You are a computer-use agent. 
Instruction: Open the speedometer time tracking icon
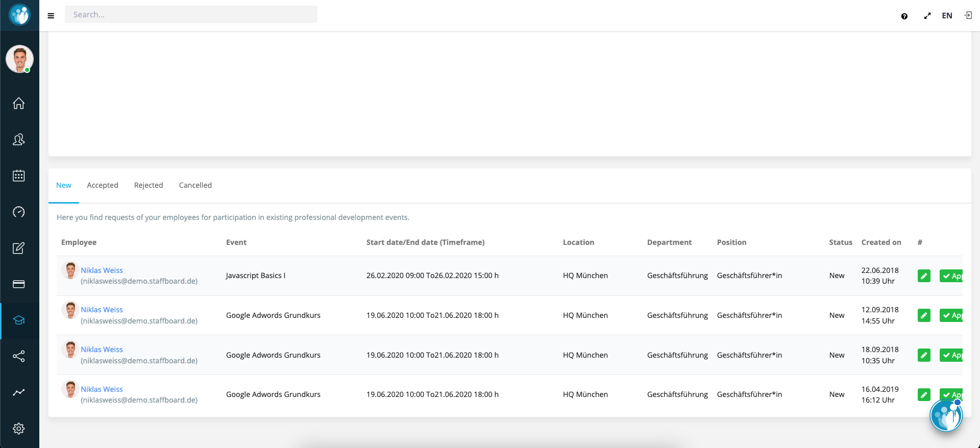[19, 212]
